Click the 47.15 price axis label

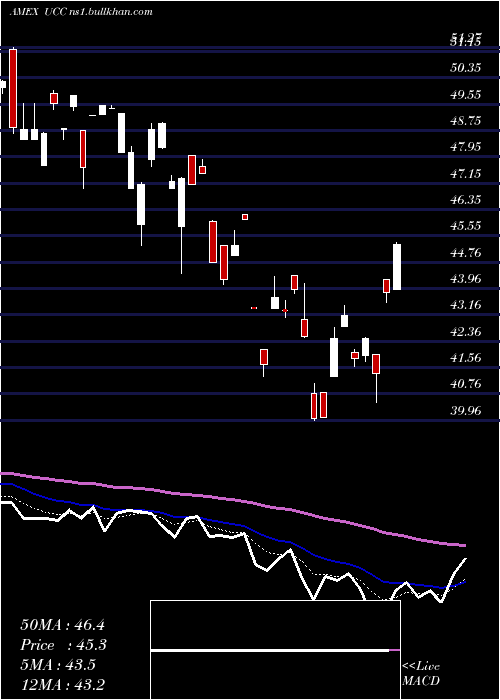coord(466,173)
